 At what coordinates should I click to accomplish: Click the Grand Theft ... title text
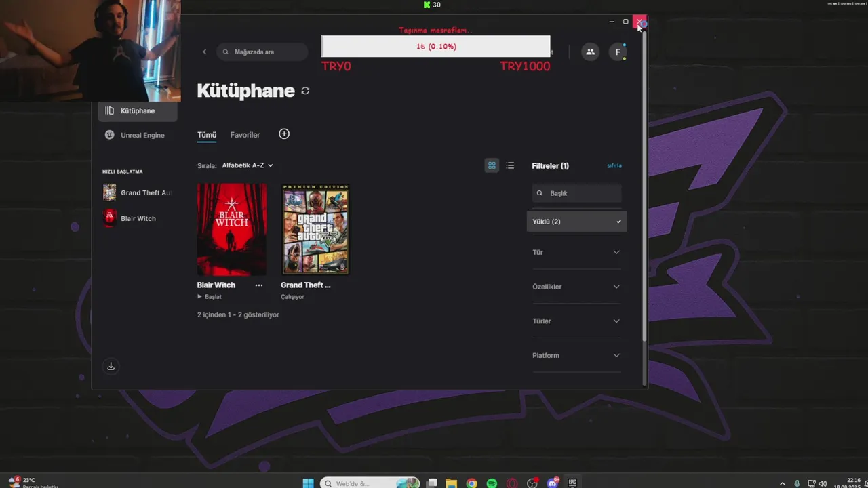(x=306, y=285)
